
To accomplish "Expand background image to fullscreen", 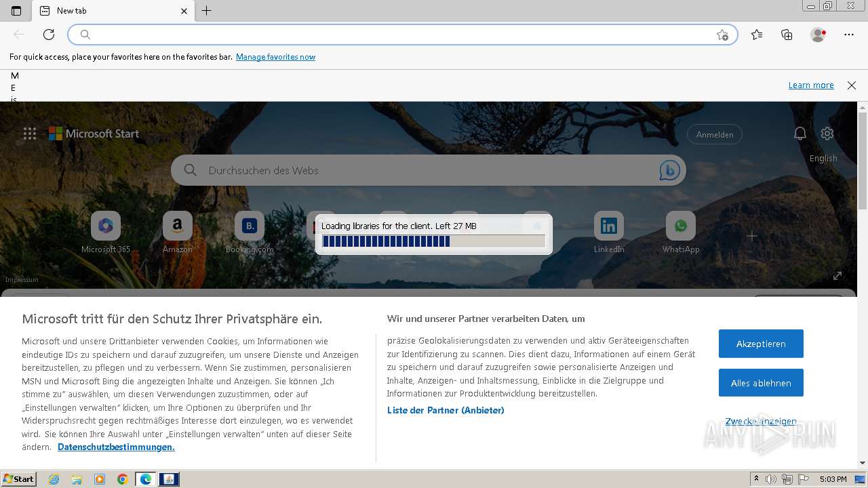I will click(x=837, y=275).
